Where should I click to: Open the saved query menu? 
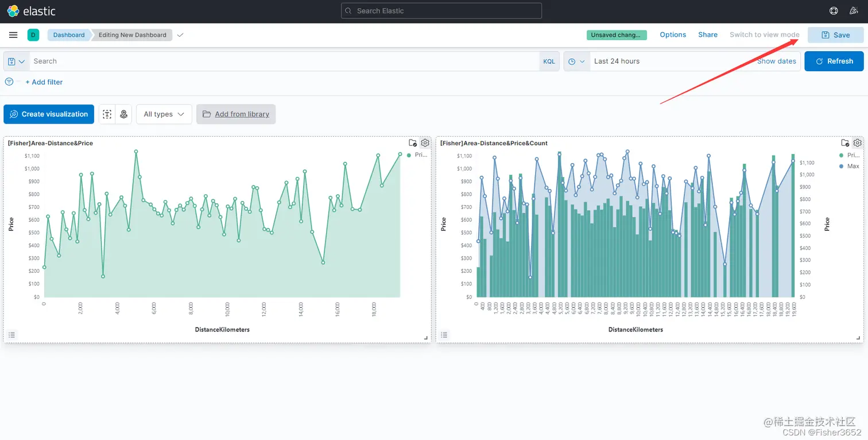tap(17, 61)
